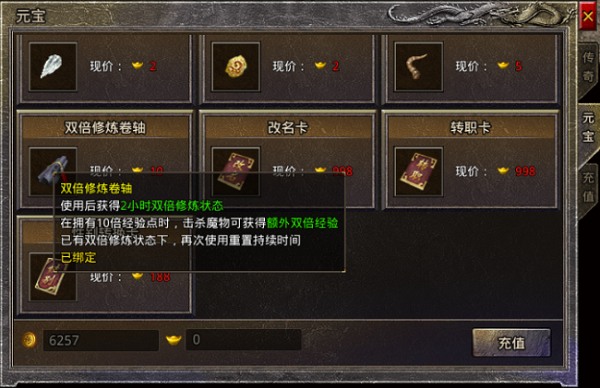Viewport: 600px width, 388px height.
Task: Open the 充值 side tab
Action: coord(588,187)
